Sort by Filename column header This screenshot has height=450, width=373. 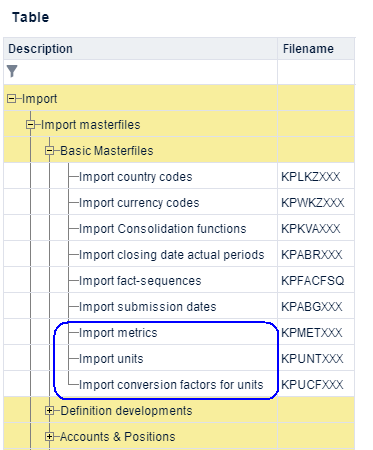(x=316, y=49)
